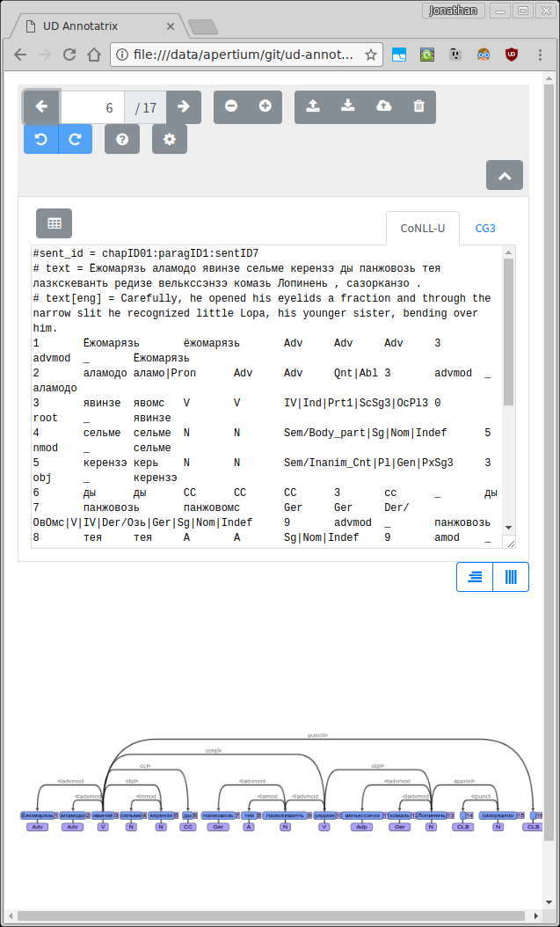Image resolution: width=560 pixels, height=927 pixels.
Task: Click the 'A' POS tag under 'тея'
Action: 249,827
